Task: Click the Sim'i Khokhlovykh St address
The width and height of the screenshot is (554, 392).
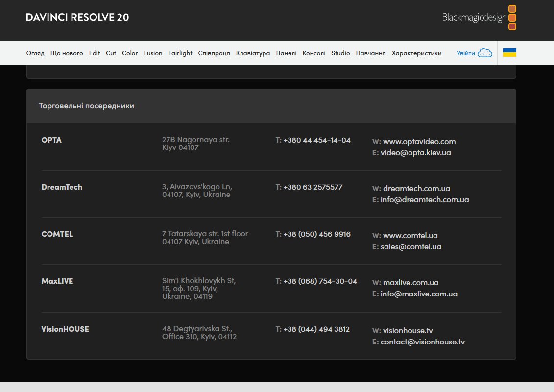Action: point(198,289)
